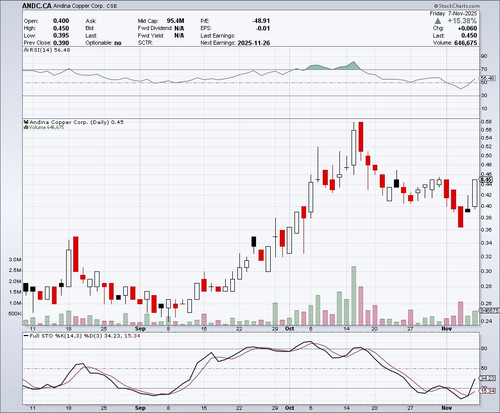The image size is (500, 413).
Task: Click the EPS value -0.01
Action: (263, 28)
